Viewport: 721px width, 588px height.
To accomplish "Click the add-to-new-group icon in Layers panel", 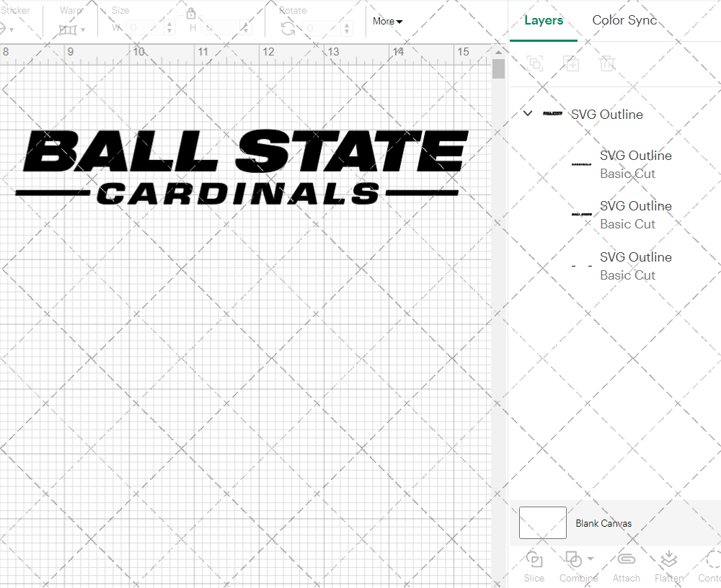I will (x=572, y=63).
